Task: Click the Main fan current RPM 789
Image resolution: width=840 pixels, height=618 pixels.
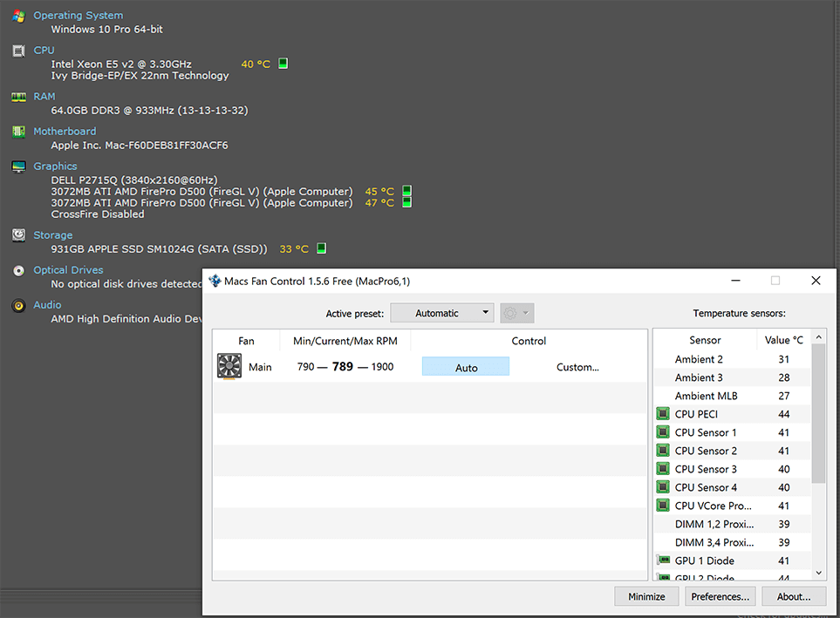Action: 343,366
